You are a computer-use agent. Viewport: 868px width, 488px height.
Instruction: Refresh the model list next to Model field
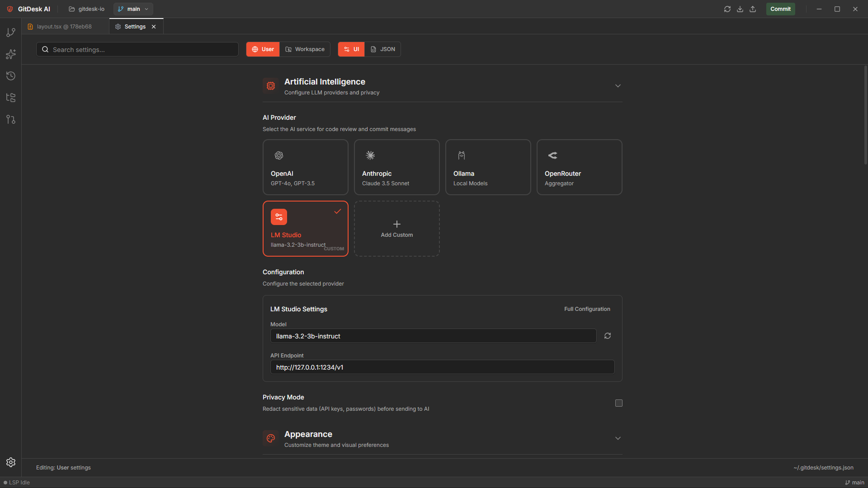coord(608,336)
